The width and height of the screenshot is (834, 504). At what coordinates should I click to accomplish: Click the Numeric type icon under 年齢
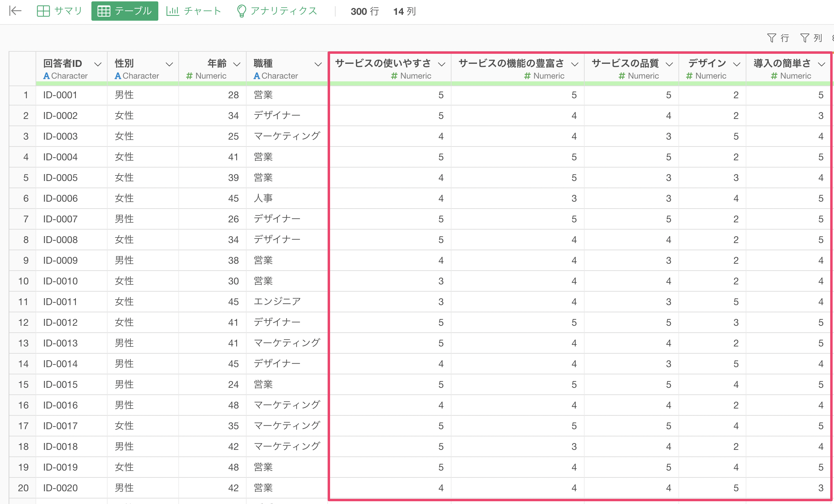pos(189,76)
